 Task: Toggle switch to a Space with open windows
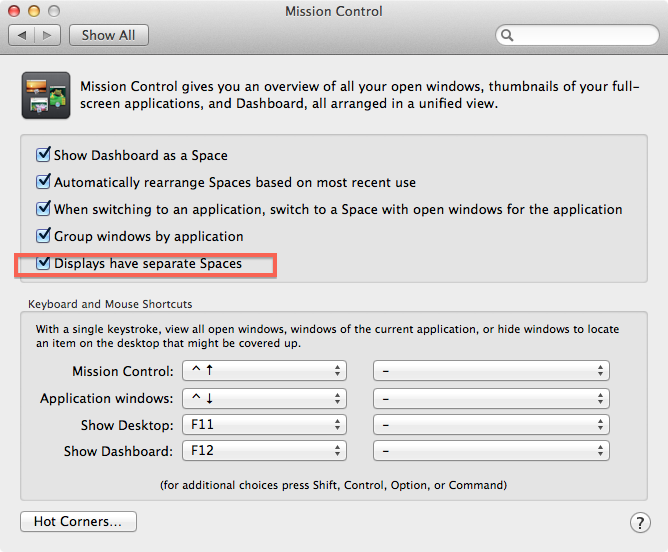point(43,209)
